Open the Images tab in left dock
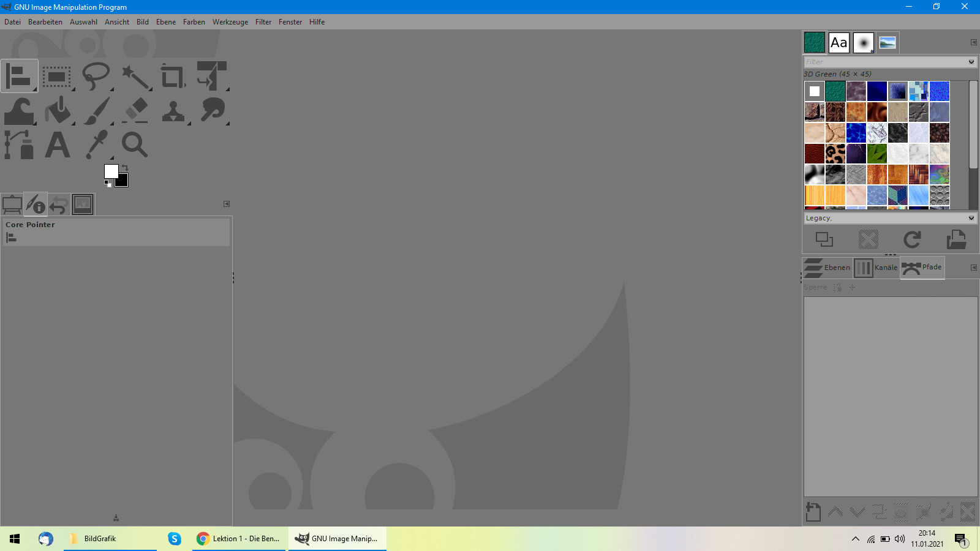 click(83, 204)
